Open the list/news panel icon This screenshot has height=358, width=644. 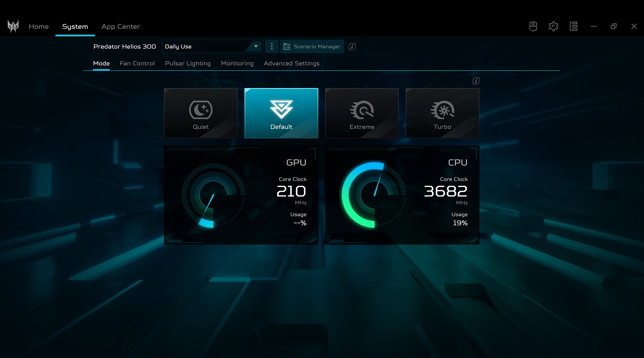(573, 26)
